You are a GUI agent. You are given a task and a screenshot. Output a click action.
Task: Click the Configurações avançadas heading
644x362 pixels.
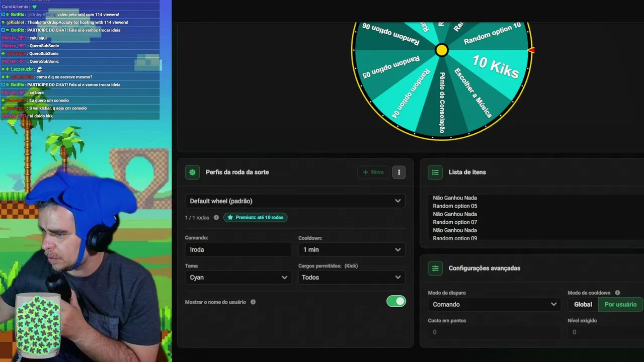pos(485,268)
